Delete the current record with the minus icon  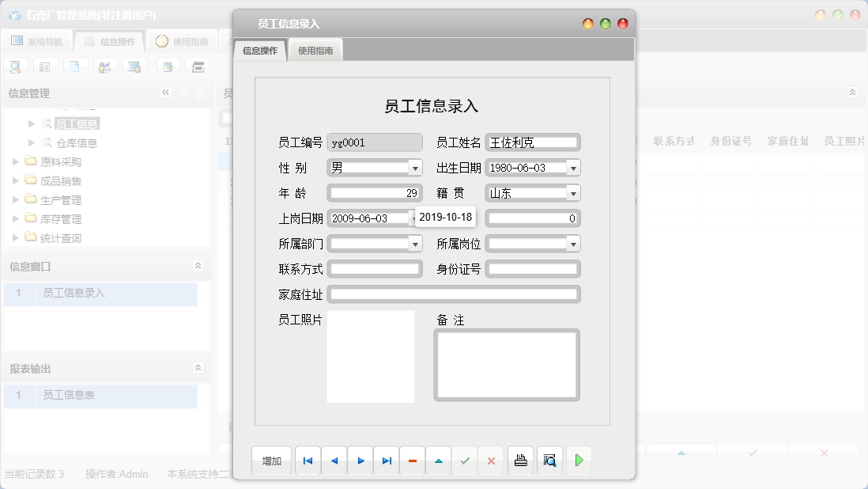coord(412,460)
